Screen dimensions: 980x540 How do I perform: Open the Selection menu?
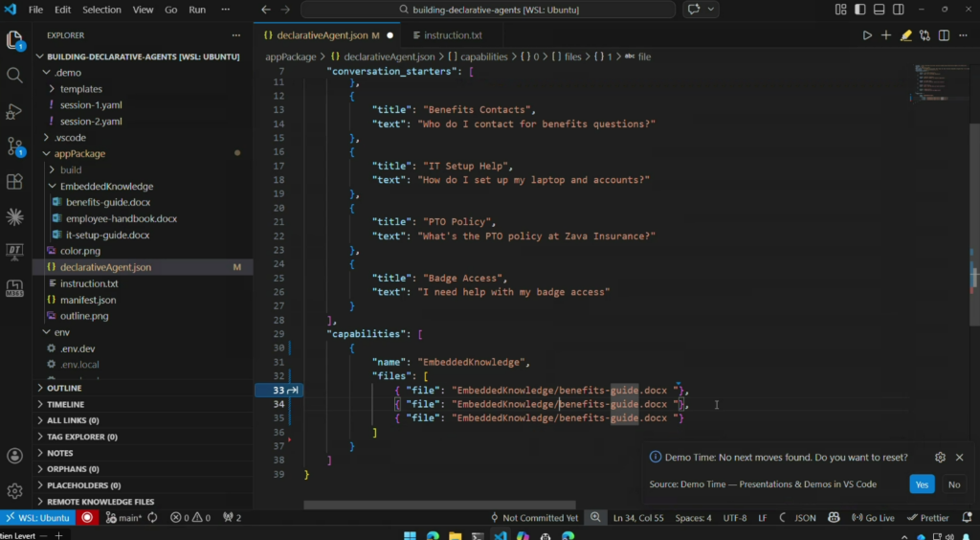coord(101,10)
